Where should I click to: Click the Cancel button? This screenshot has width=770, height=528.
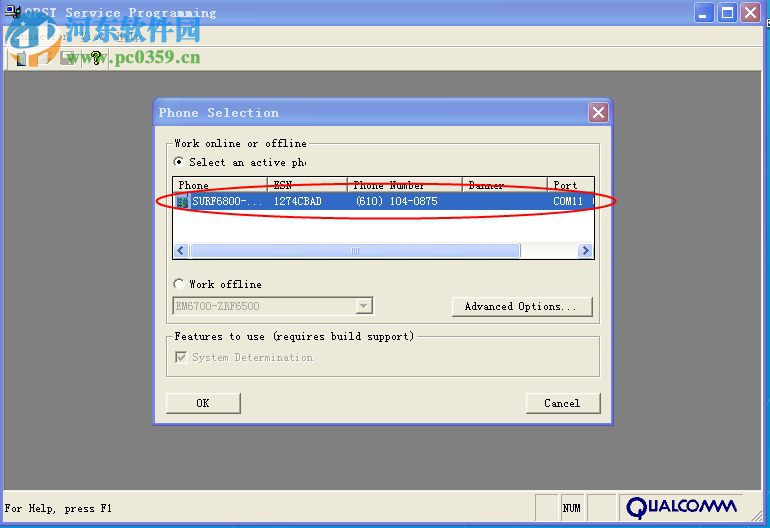coord(563,403)
